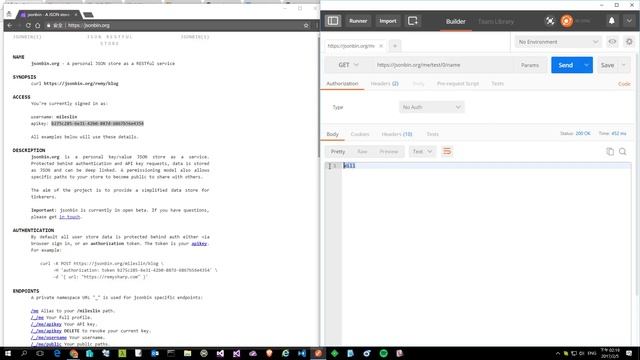This screenshot has width=640, height=360.
Task: Open the request Tests tab
Action: pos(497,83)
